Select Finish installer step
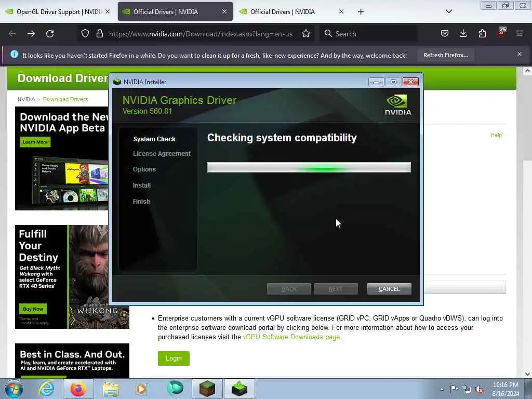This screenshot has width=532, height=399. click(141, 202)
